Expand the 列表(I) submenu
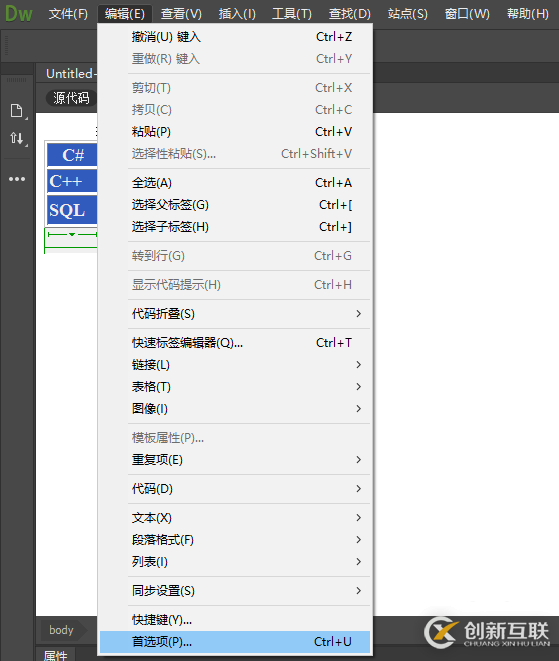This screenshot has width=559, height=661. (235, 562)
